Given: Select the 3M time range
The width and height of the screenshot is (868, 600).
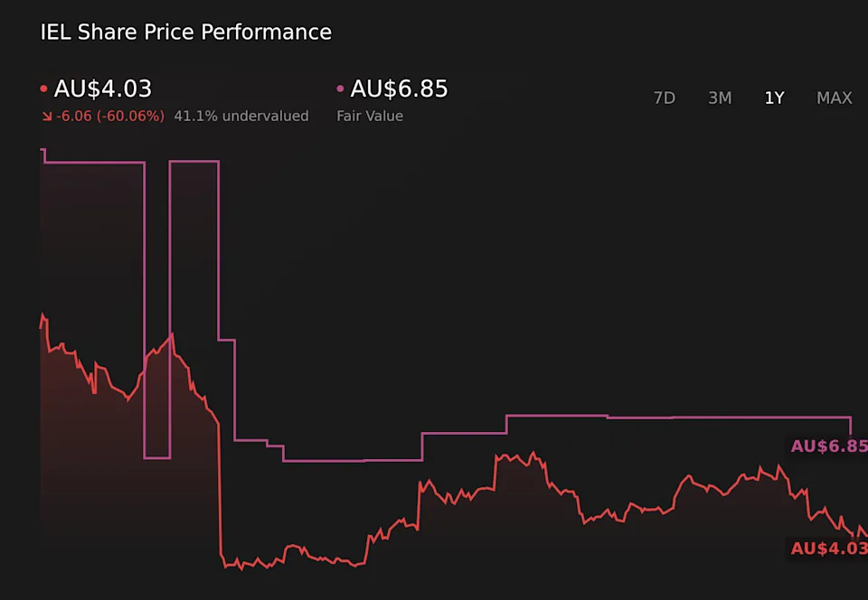Looking at the screenshot, I should pos(720,98).
